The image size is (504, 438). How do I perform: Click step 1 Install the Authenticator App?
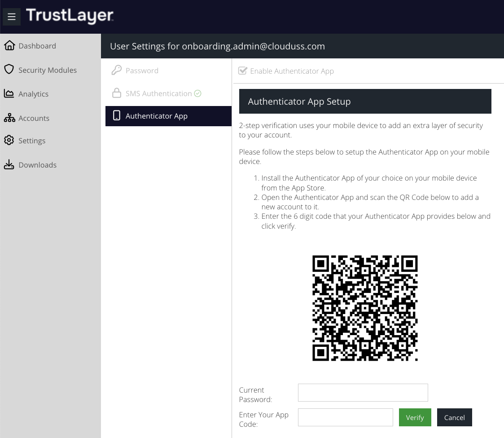[x=369, y=183]
